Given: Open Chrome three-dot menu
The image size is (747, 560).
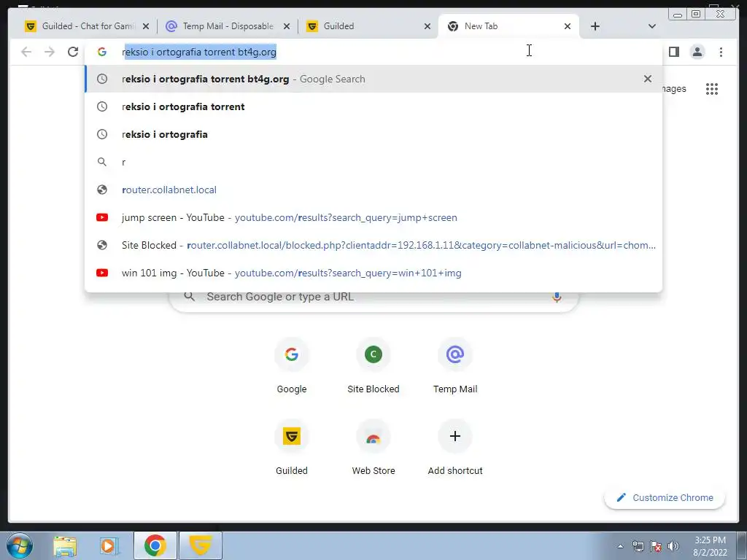Looking at the screenshot, I should (721, 52).
